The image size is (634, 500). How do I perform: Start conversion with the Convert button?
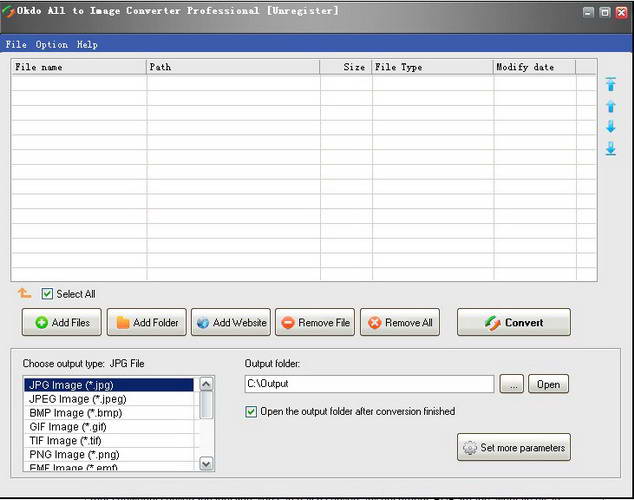click(514, 322)
